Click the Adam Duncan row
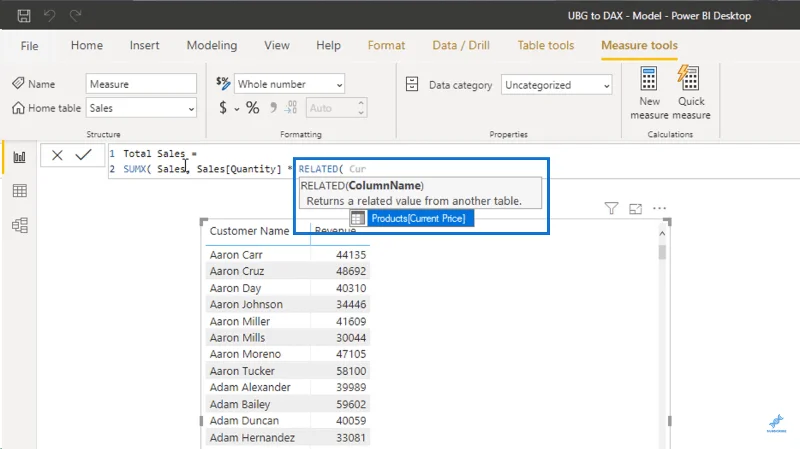 (x=288, y=421)
